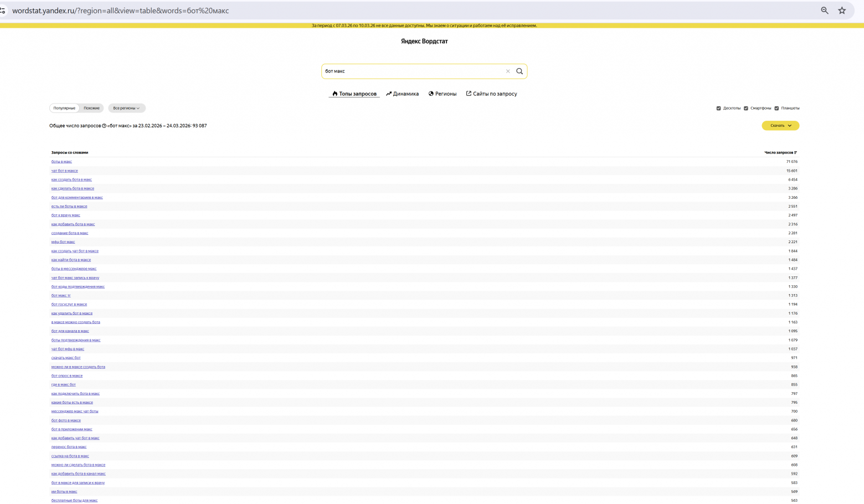
Task: Open the query link 'мфц бот макс'
Action: (x=63, y=242)
